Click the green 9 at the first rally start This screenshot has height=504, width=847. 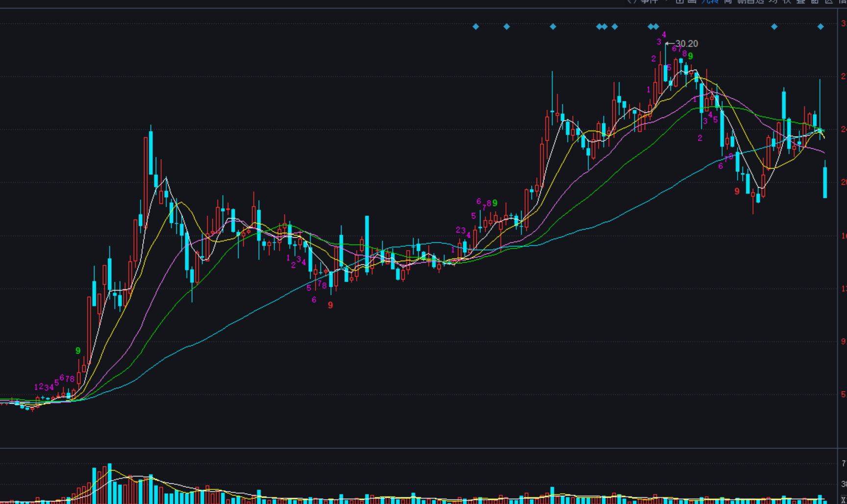pyautogui.click(x=78, y=351)
